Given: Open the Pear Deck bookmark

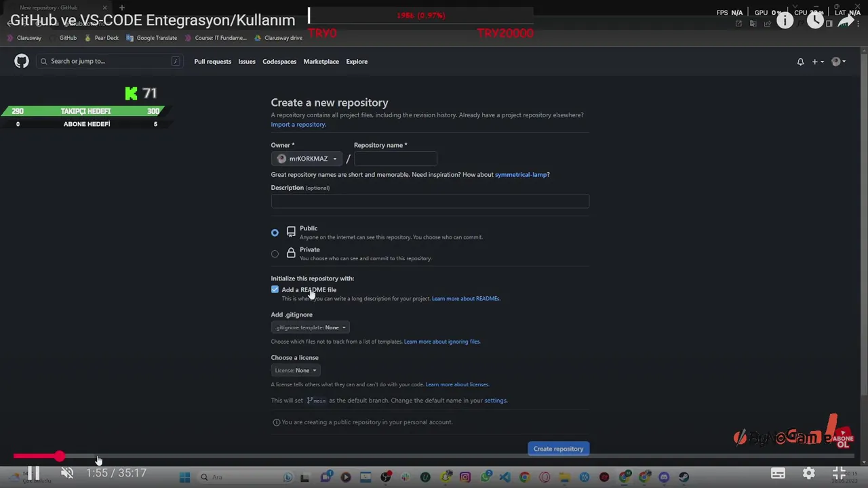Looking at the screenshot, I should pyautogui.click(x=101, y=38).
